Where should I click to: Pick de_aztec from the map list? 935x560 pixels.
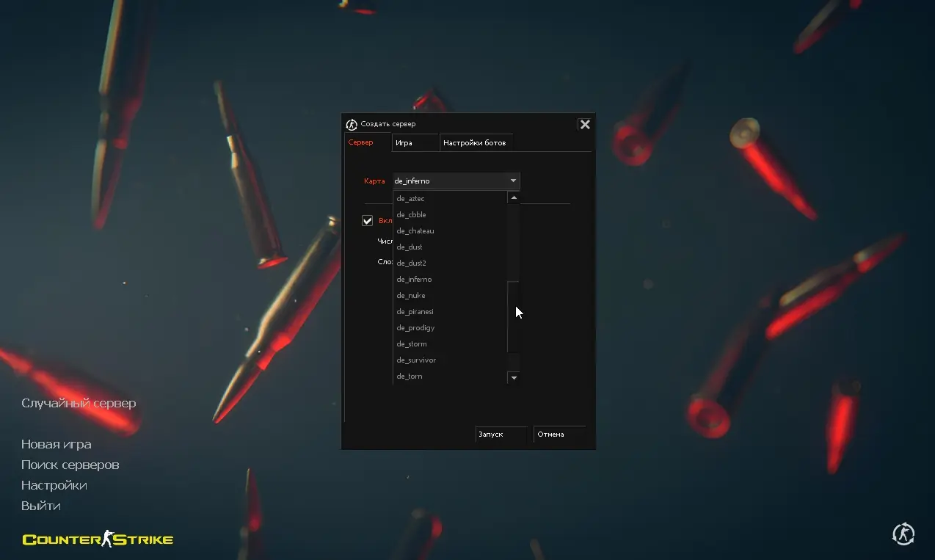click(x=411, y=199)
